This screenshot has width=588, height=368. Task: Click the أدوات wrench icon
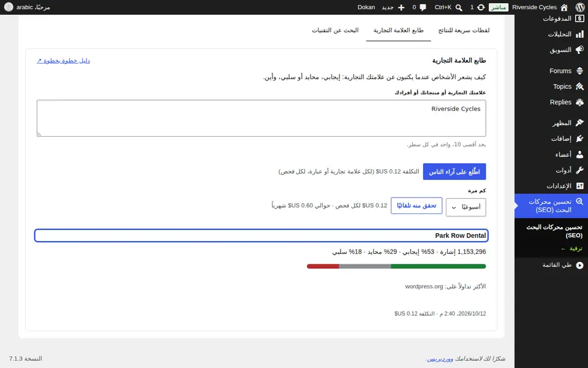579,170
